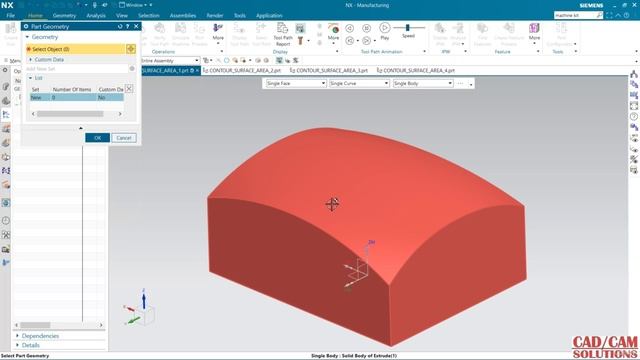Click the highlighted Operation Navigator resource bar icon

coord(6,115)
